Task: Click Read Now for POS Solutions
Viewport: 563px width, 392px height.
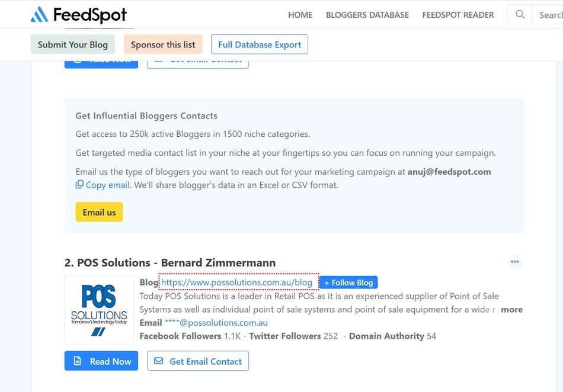Action: tap(101, 361)
